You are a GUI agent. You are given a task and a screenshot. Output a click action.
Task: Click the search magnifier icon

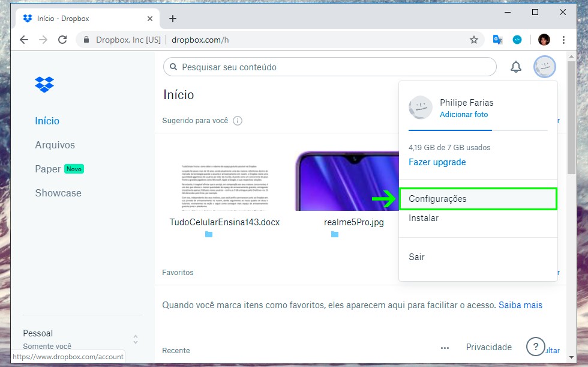[173, 67]
